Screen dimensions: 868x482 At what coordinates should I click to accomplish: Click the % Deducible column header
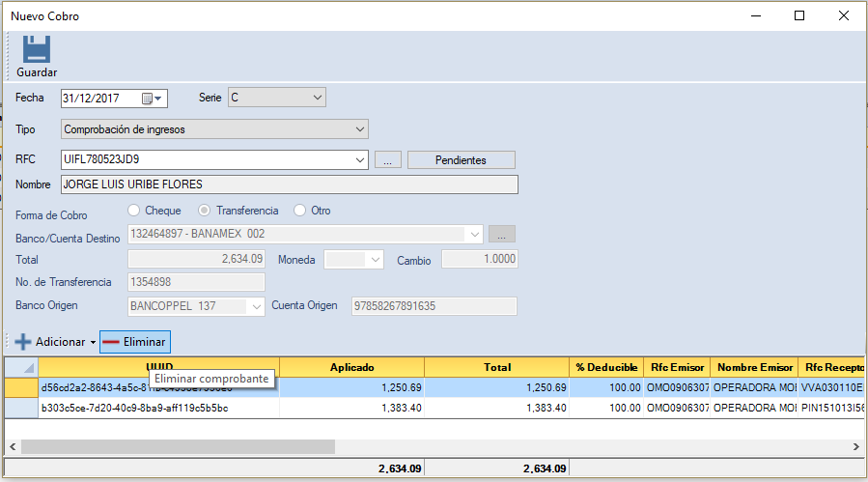(606, 368)
